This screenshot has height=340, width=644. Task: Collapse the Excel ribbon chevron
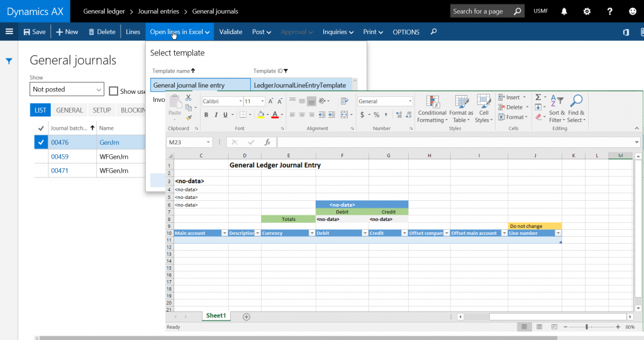636,128
